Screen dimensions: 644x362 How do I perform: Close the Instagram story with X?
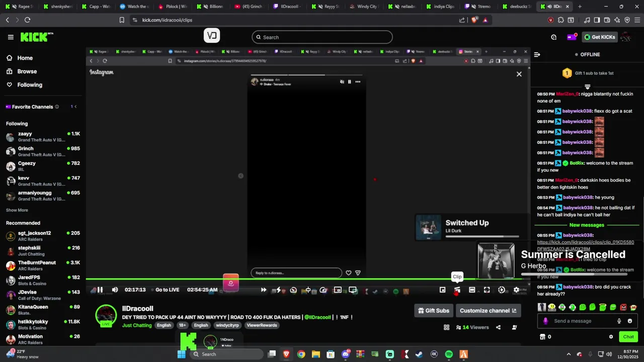pyautogui.click(x=519, y=74)
